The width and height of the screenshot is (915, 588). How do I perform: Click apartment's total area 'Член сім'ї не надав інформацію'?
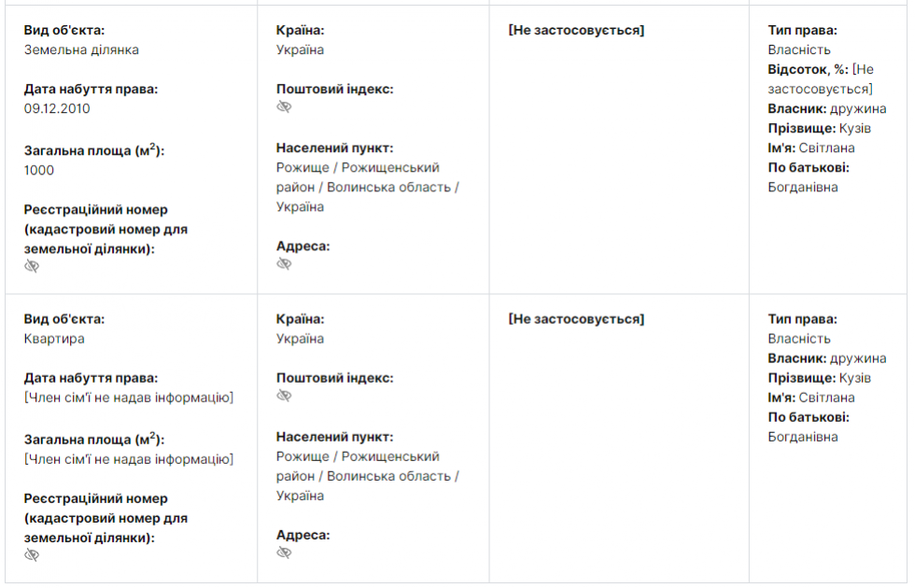128,459
